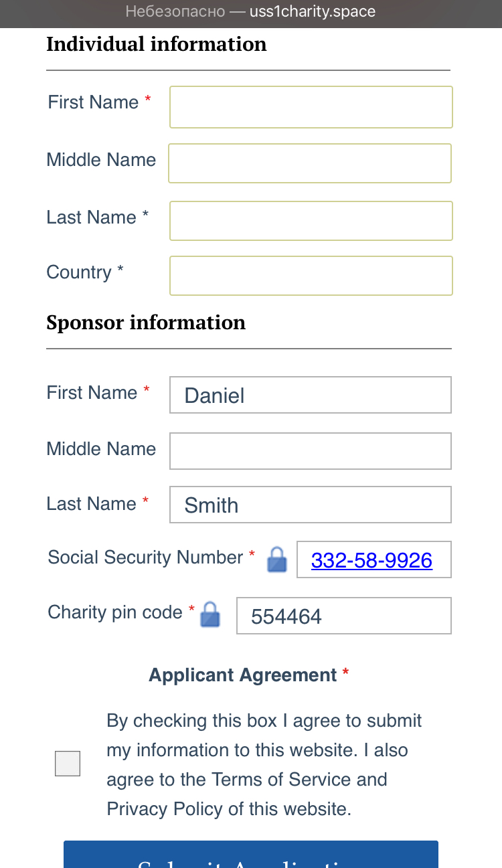
Task: Click the Submit Application button
Action: click(x=251, y=855)
